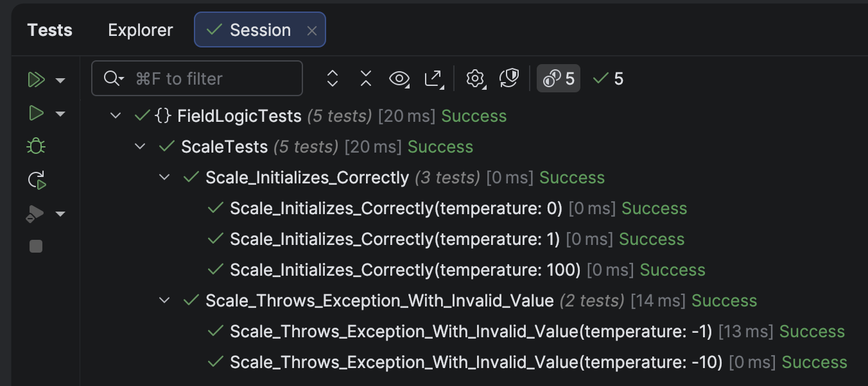Select the single Run test icon
Image resolution: width=868 pixels, height=386 pixels.
[37, 113]
